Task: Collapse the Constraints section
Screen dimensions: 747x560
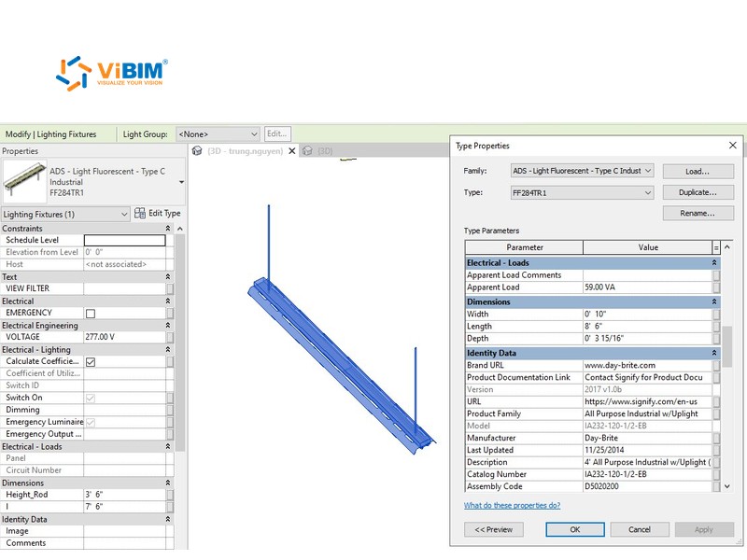Action: point(168,229)
